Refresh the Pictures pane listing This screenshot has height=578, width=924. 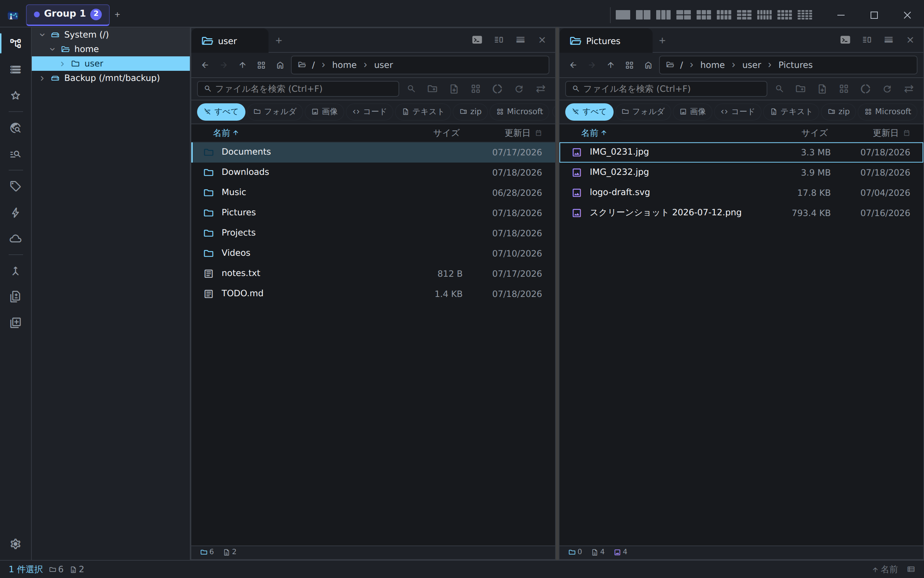[x=887, y=89]
